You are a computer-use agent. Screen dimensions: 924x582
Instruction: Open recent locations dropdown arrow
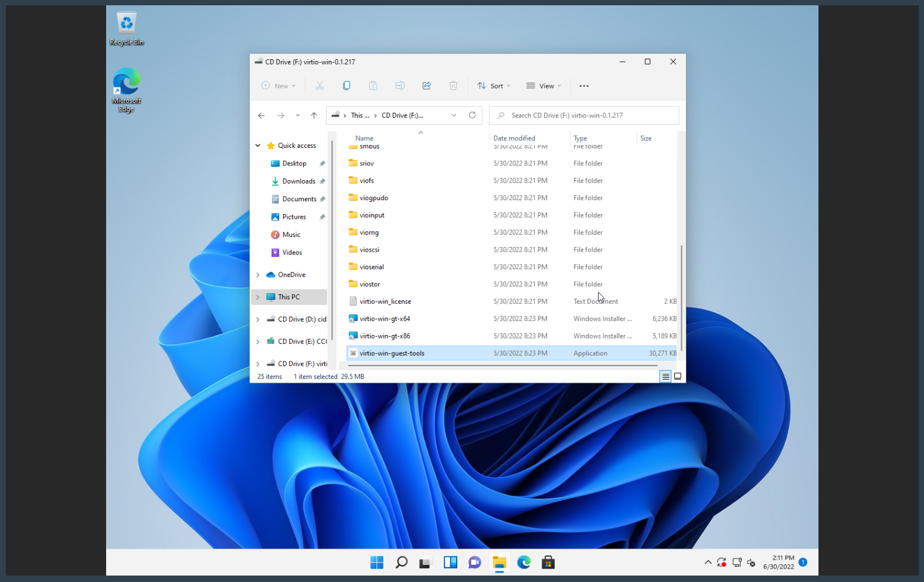tap(298, 116)
